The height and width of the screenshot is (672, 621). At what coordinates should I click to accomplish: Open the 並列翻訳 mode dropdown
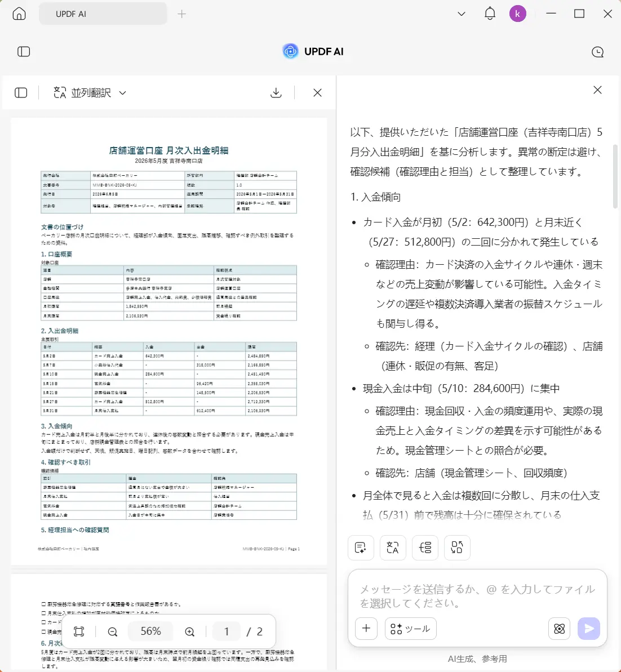[90, 92]
